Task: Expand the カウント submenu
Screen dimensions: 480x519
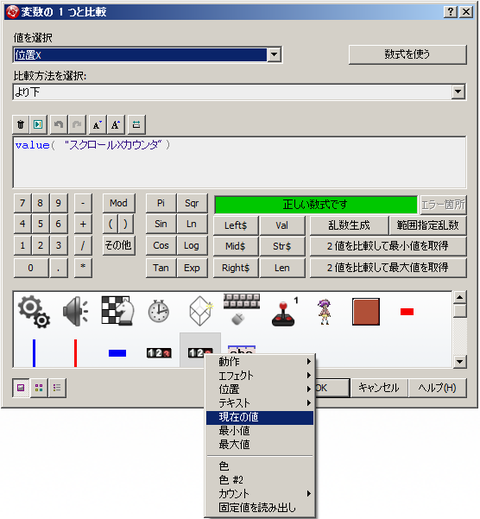Action: (x=260, y=494)
